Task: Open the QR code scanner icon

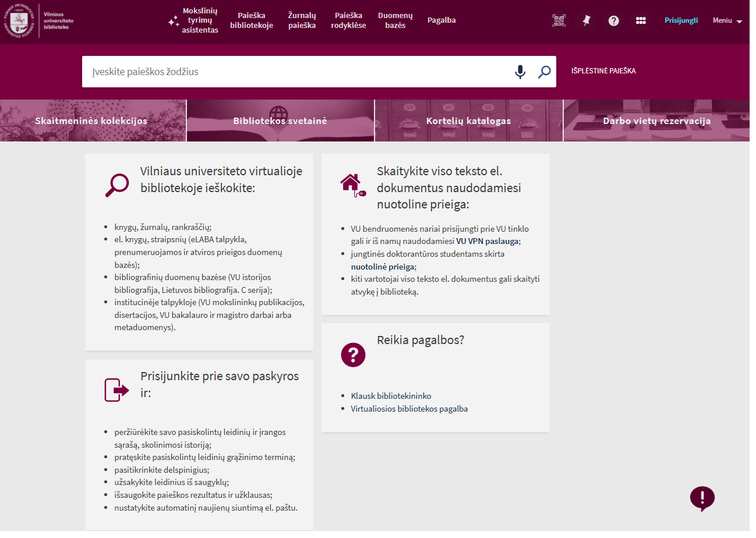Action: click(x=559, y=20)
